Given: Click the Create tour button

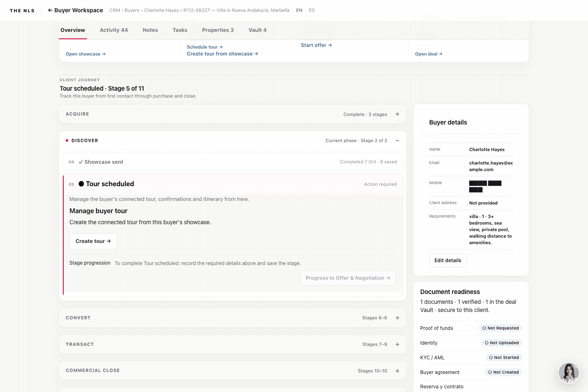Looking at the screenshot, I should (x=93, y=241).
